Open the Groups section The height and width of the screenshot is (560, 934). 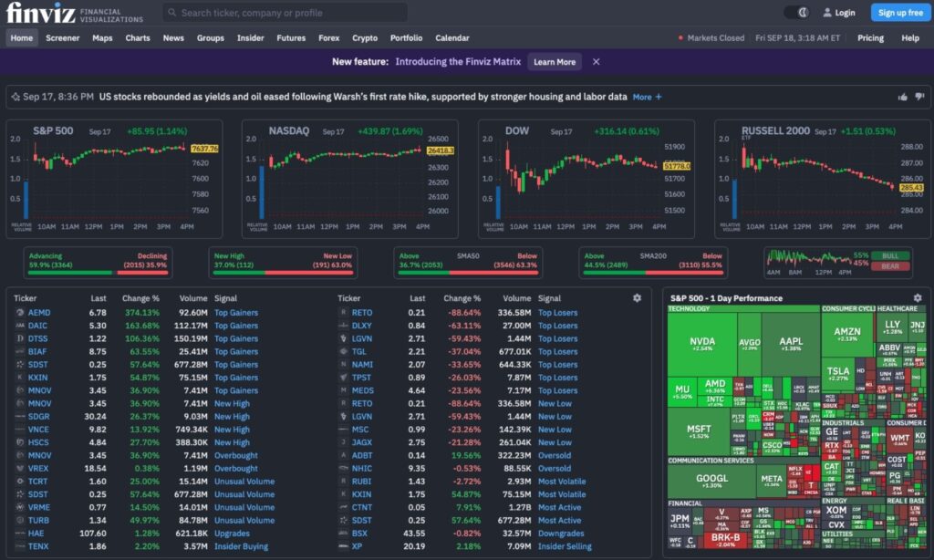211,37
